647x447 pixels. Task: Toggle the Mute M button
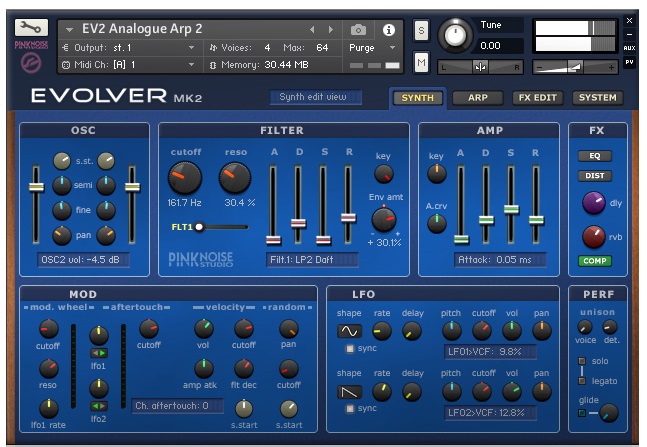click(x=421, y=62)
